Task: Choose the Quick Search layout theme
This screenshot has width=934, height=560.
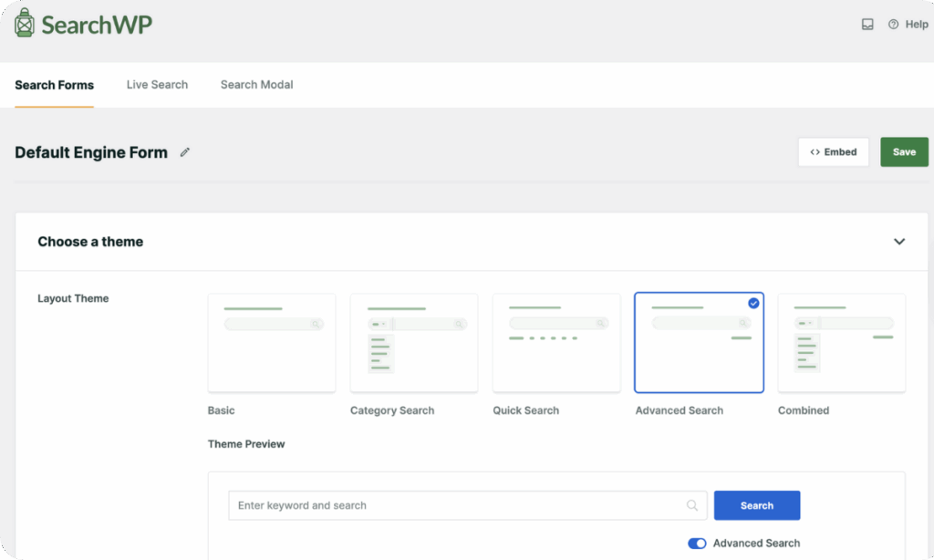Action: pos(556,343)
